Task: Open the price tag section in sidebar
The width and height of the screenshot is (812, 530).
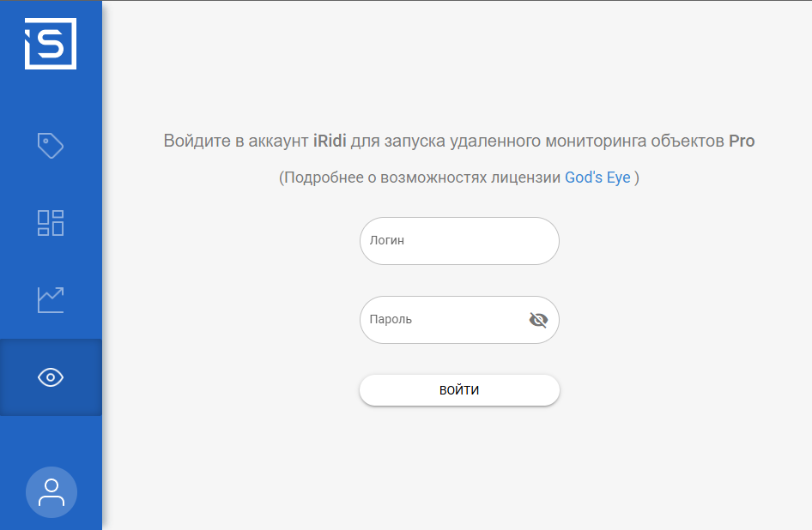Action: pos(51,146)
